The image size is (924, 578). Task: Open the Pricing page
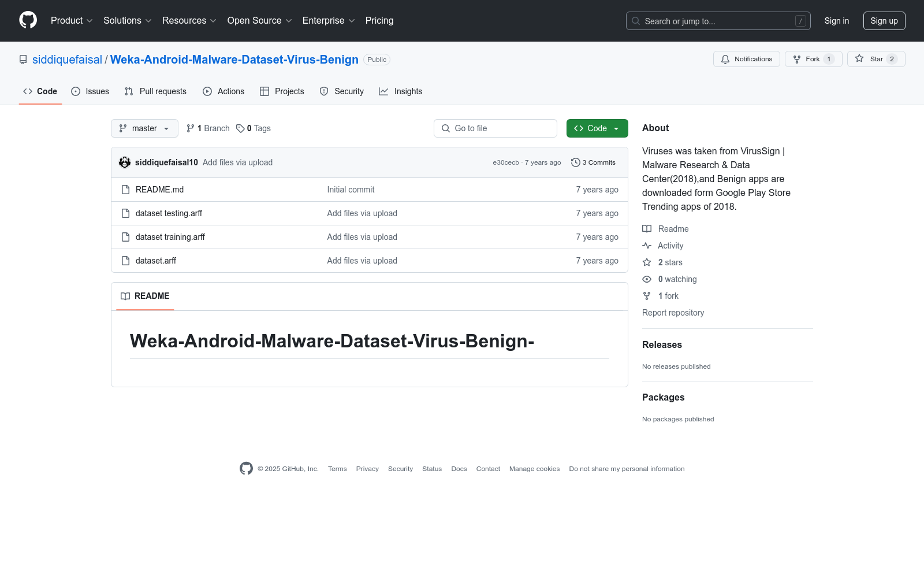379,21
